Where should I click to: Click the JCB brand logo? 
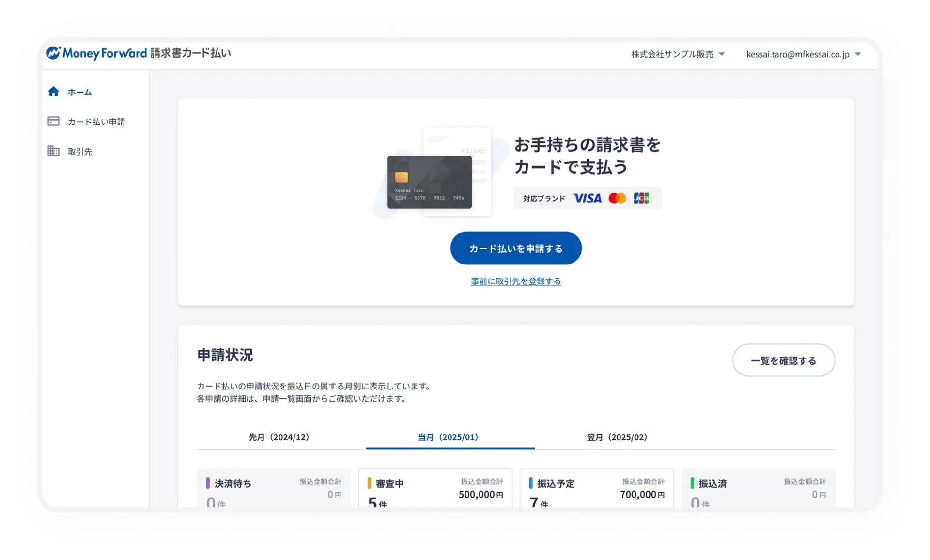[x=642, y=198]
